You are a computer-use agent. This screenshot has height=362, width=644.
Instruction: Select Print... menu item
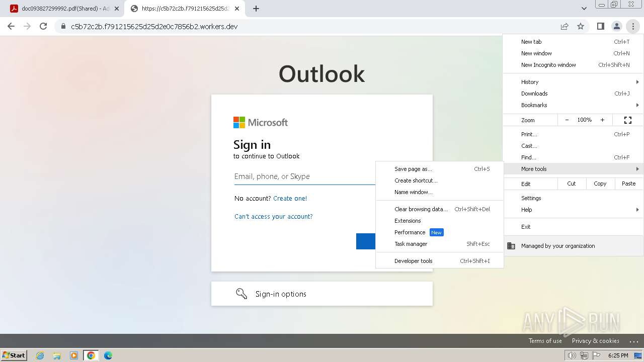574,134
